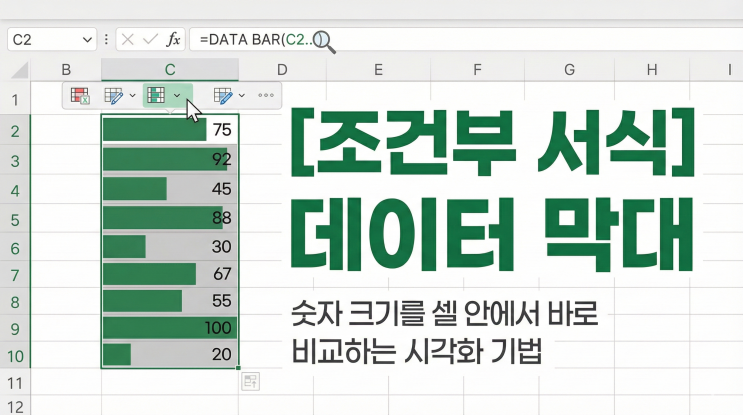
Task: Select row 5 header
Action: pos(15,219)
